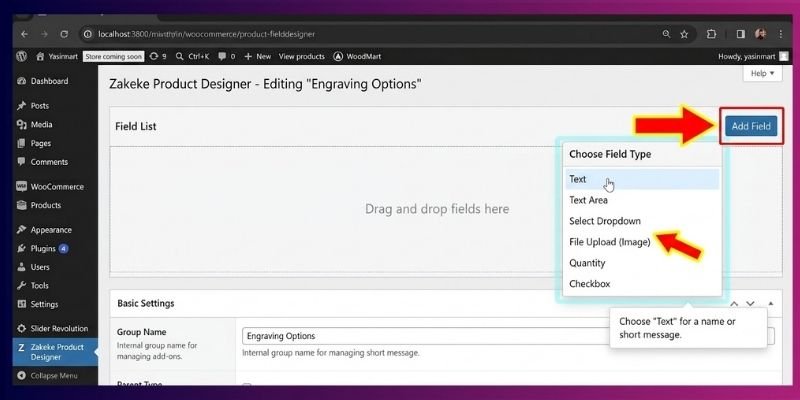Open the browser extensions puzzle icon

click(x=711, y=34)
